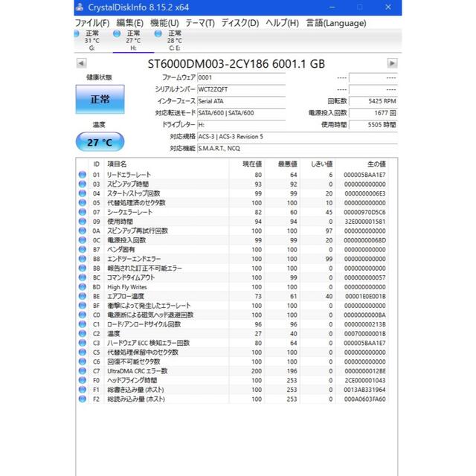Click the 現在値 column header
Screen dimensions: 476x476
click(247, 164)
